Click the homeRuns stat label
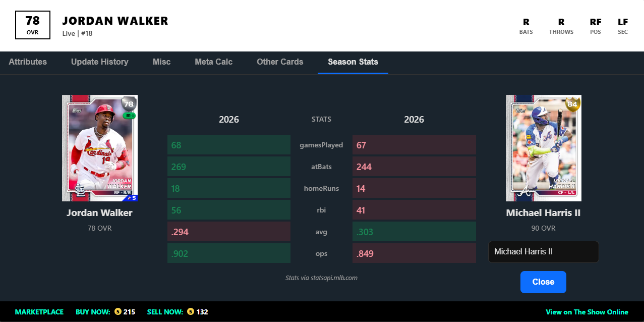 [321, 188]
